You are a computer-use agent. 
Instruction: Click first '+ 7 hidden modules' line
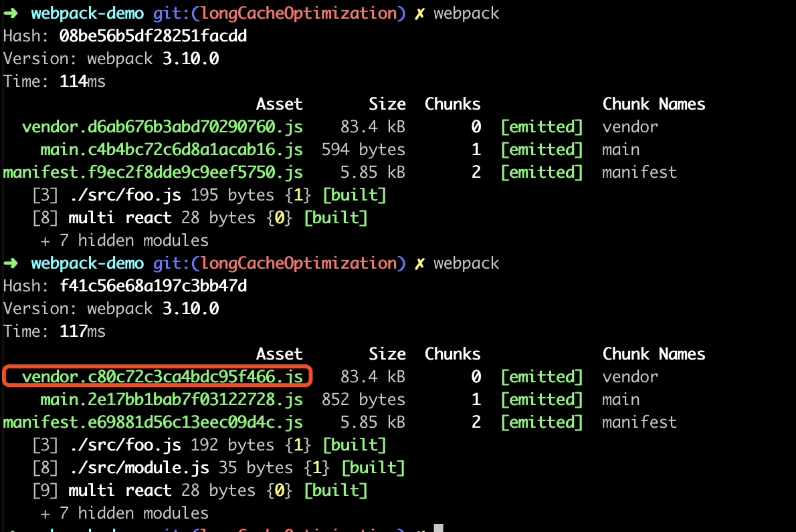125,241
